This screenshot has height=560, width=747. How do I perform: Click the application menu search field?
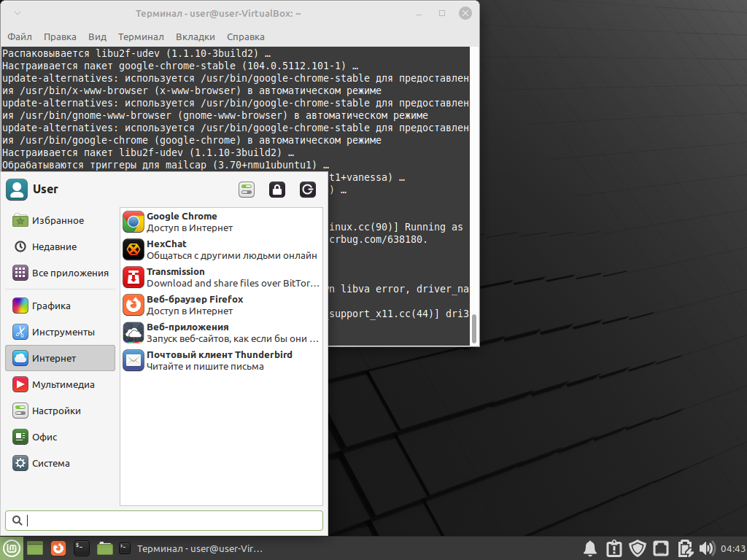[164, 521]
